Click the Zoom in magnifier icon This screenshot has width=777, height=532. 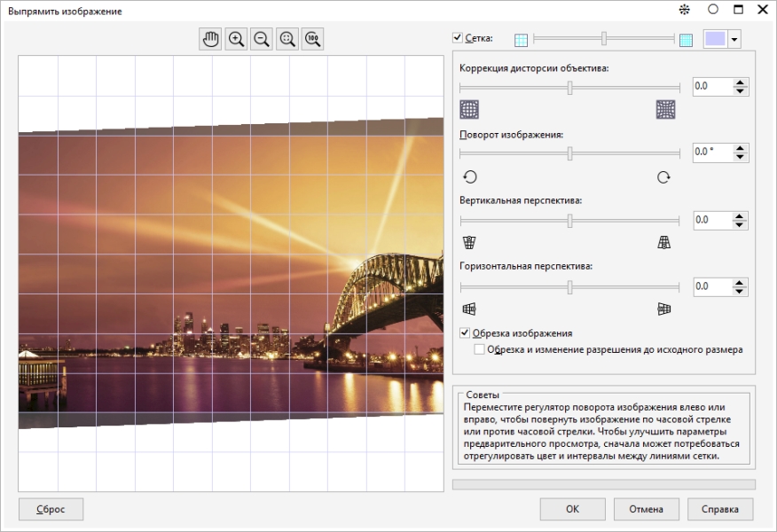tap(236, 39)
